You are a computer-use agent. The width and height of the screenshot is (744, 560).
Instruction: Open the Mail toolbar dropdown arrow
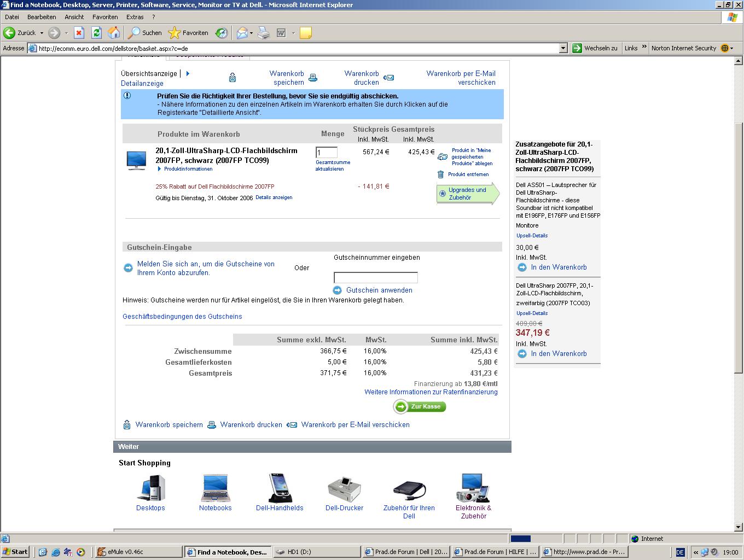[252, 33]
